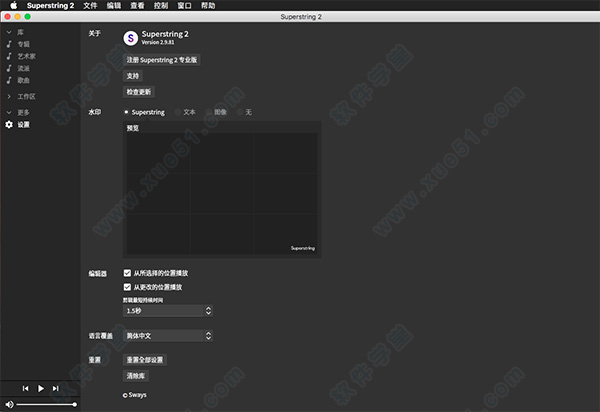Click the 清除库 button
The height and width of the screenshot is (412, 600).
click(x=136, y=376)
